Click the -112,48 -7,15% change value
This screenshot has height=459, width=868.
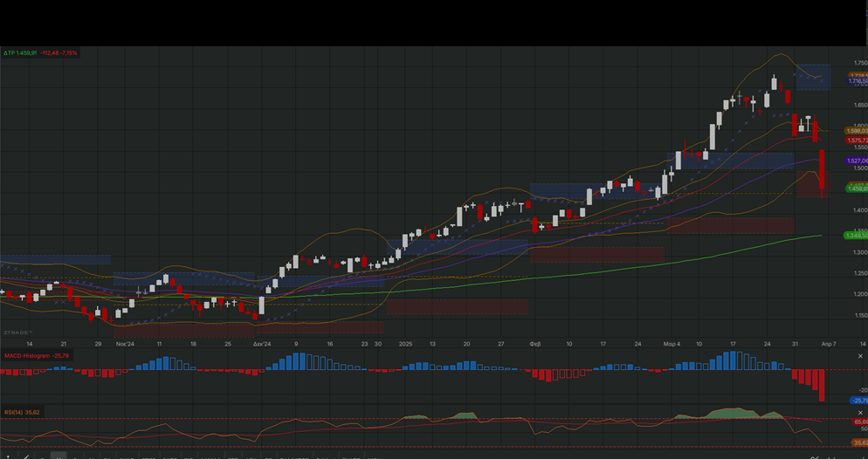point(59,53)
